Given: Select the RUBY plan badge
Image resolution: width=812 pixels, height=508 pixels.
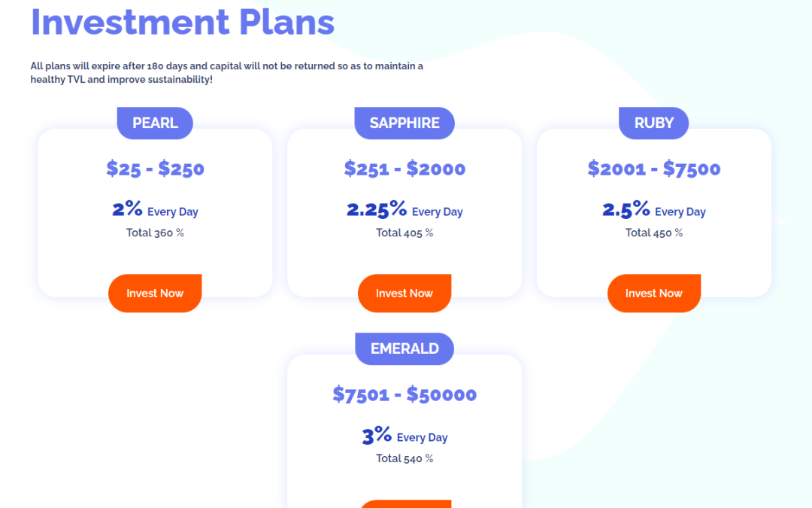Looking at the screenshot, I should pos(654,123).
